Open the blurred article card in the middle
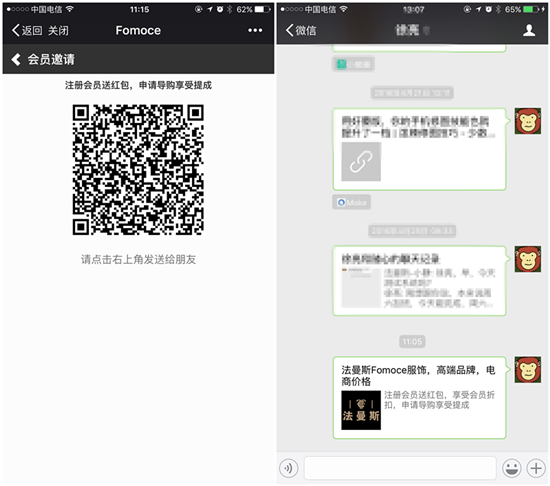 (x=420, y=281)
